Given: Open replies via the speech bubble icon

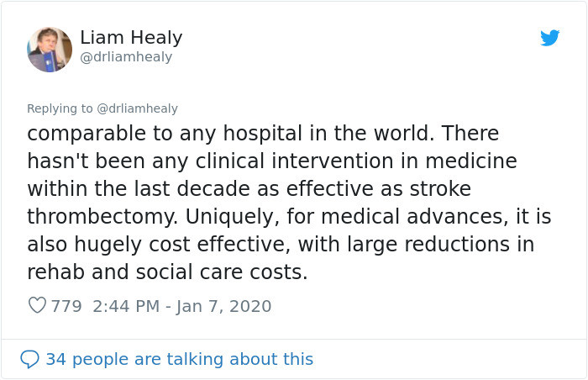Looking at the screenshot, I should 29,359.
